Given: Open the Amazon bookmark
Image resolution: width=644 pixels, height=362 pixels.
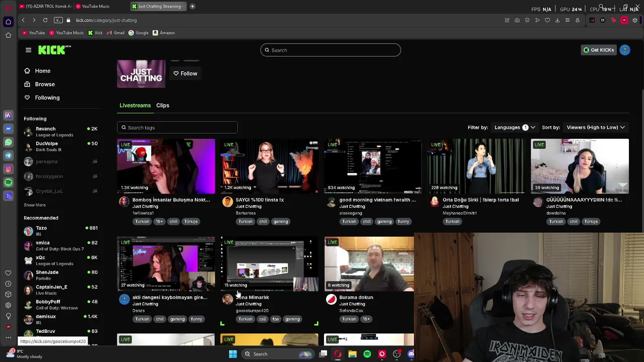Looking at the screenshot, I should [x=164, y=33].
